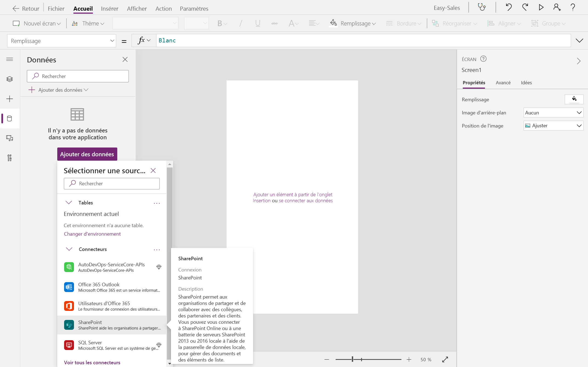
Task: Toggle Underline text formatting
Action: [258, 24]
